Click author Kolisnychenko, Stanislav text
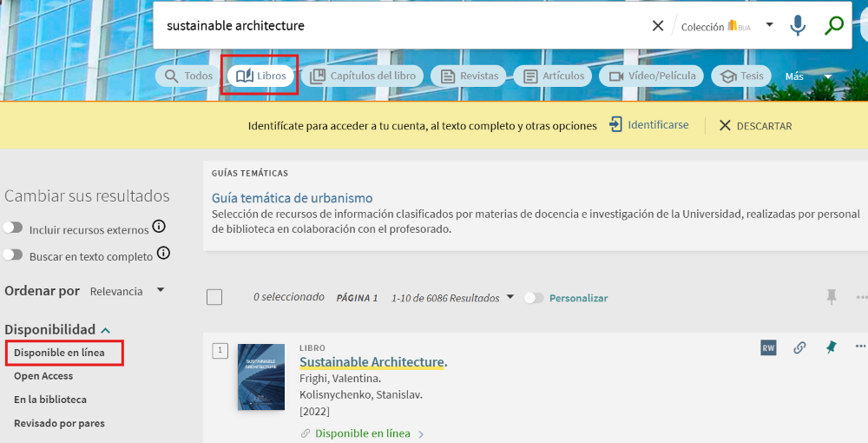 (360, 395)
